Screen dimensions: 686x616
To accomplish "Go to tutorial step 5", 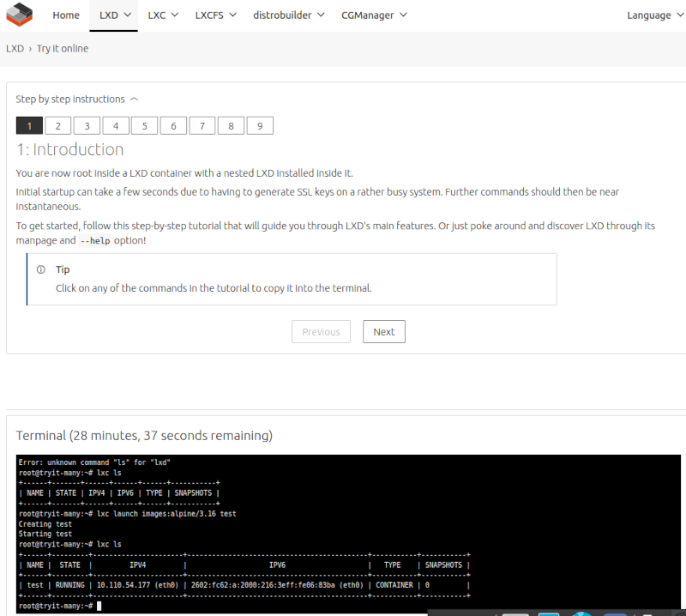I will [x=145, y=126].
